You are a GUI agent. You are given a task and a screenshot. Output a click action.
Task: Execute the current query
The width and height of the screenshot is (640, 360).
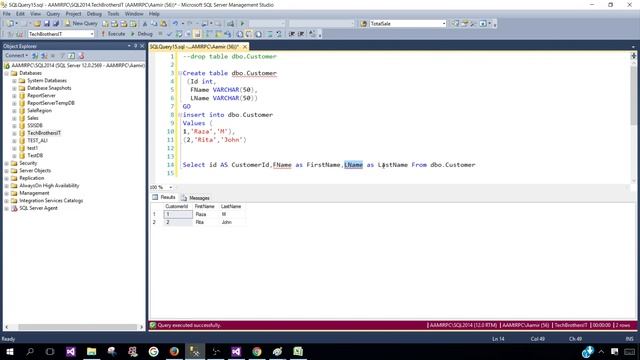click(x=113, y=34)
